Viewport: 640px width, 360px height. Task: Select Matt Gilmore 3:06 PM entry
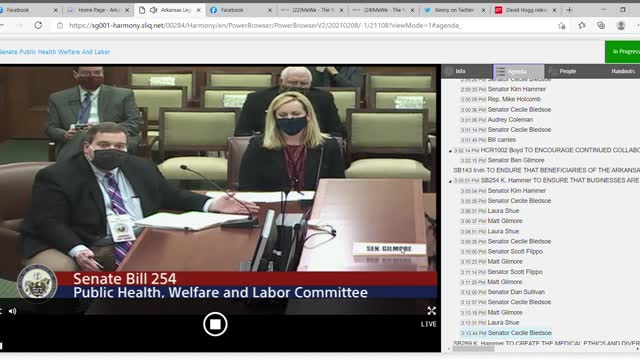tap(491, 221)
